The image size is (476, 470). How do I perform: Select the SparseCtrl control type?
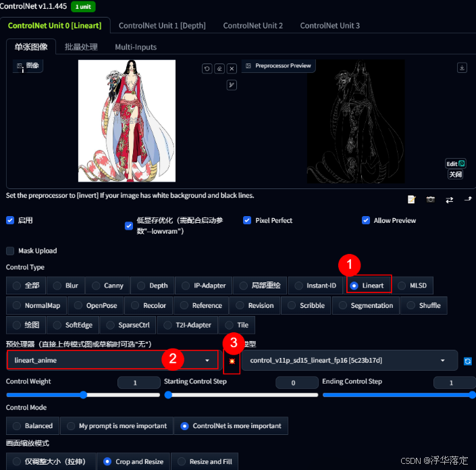pos(128,325)
